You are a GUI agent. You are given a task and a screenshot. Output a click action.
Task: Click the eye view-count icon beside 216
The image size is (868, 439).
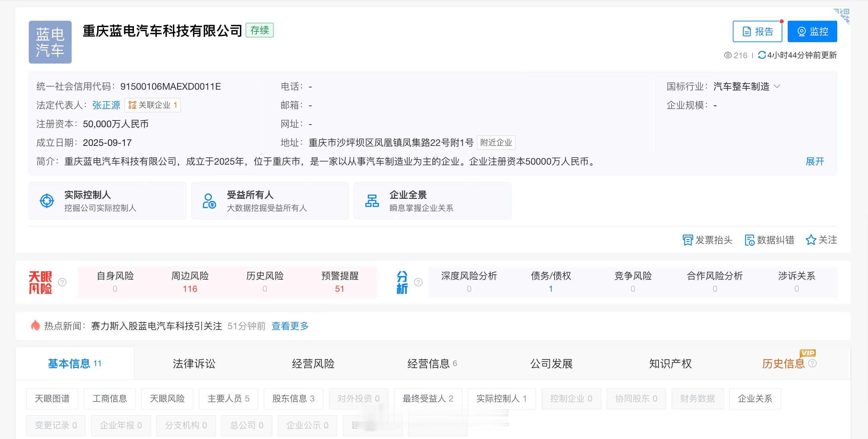point(727,55)
